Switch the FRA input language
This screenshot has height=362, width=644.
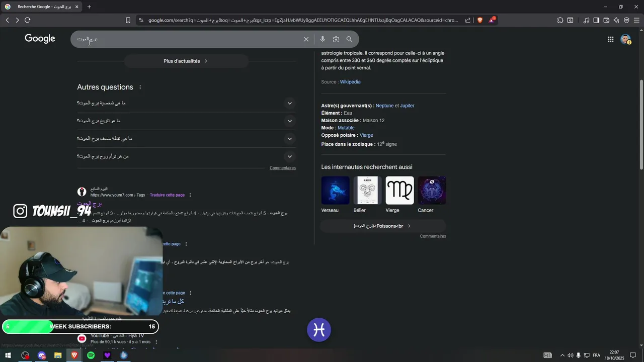point(596,355)
